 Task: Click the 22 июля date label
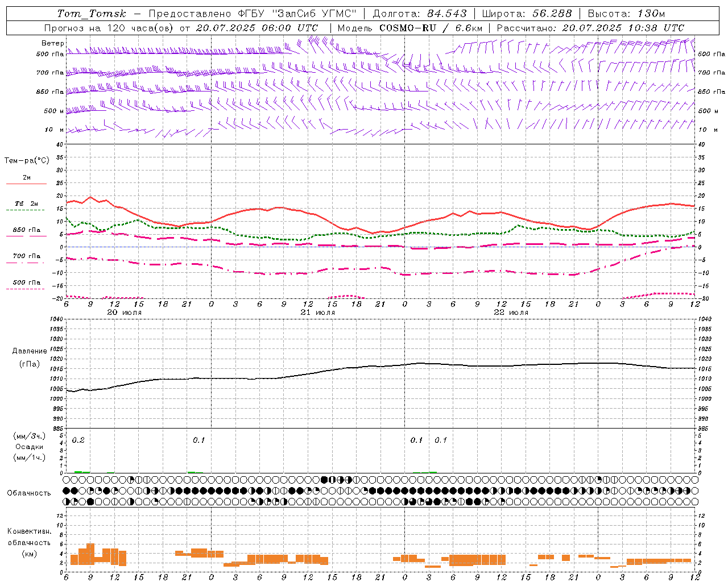511,313
